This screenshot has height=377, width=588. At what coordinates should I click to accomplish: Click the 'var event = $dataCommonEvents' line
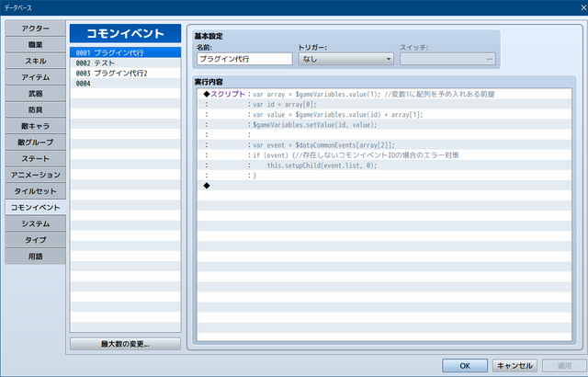click(x=384, y=144)
